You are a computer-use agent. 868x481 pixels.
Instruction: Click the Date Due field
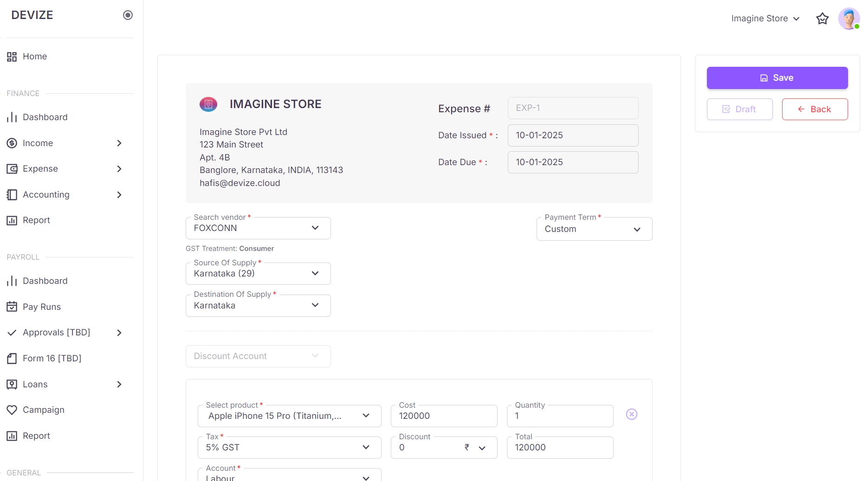[573, 162]
